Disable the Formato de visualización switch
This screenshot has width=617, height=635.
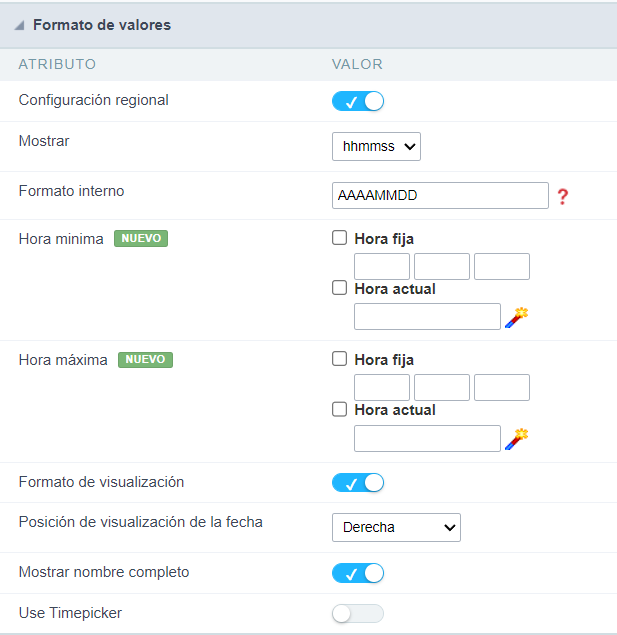[x=358, y=483]
